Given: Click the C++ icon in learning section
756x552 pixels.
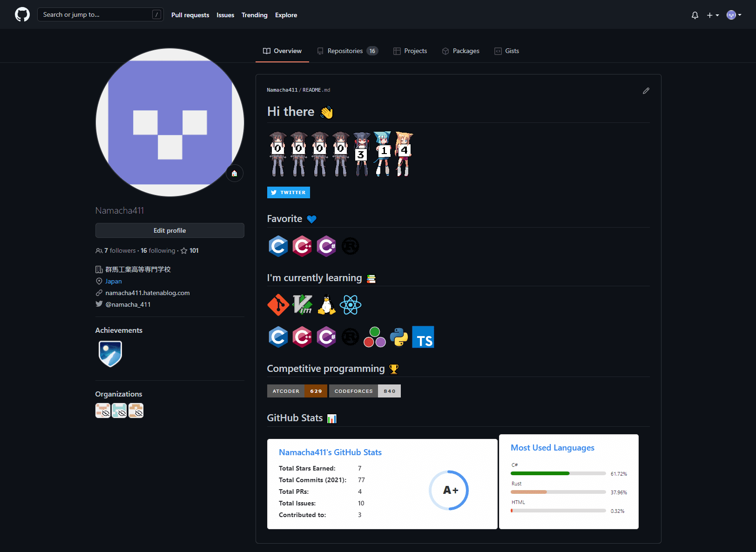Looking at the screenshot, I should pos(303,337).
